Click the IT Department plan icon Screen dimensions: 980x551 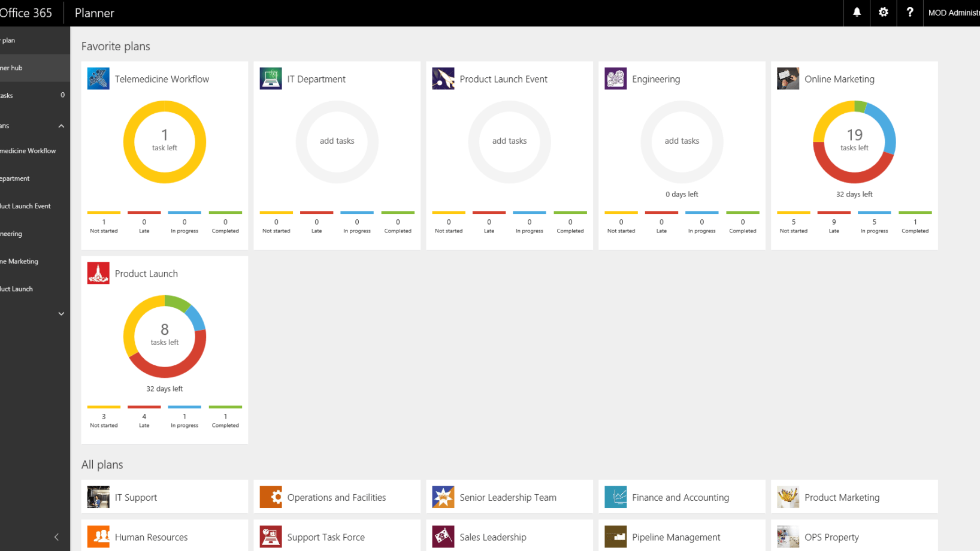[271, 78]
